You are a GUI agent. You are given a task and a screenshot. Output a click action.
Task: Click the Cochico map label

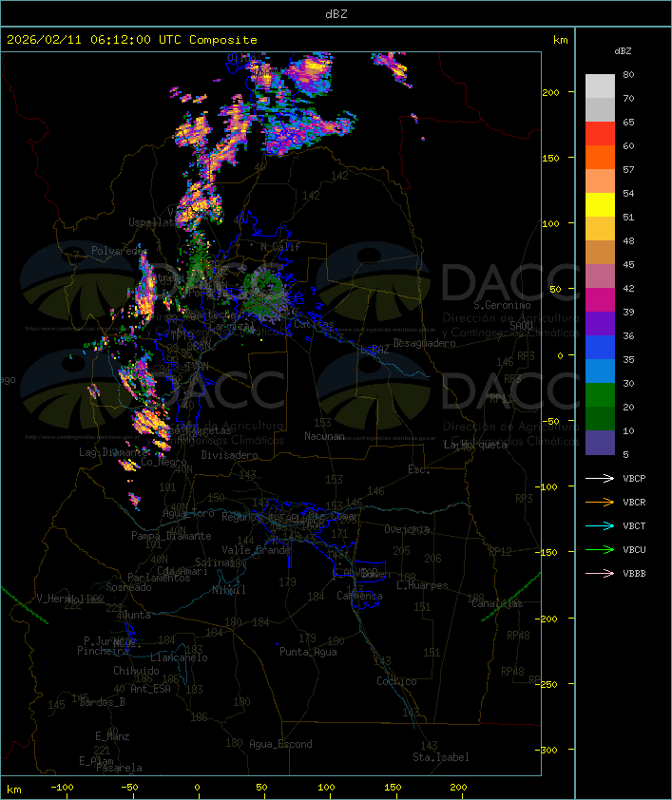[x=396, y=681]
